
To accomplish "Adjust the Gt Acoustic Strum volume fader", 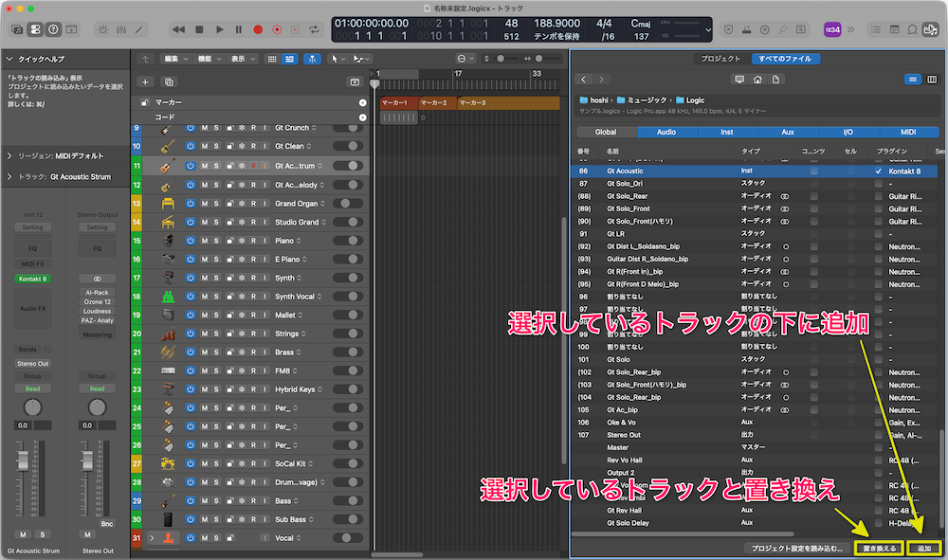I will pos(23,461).
